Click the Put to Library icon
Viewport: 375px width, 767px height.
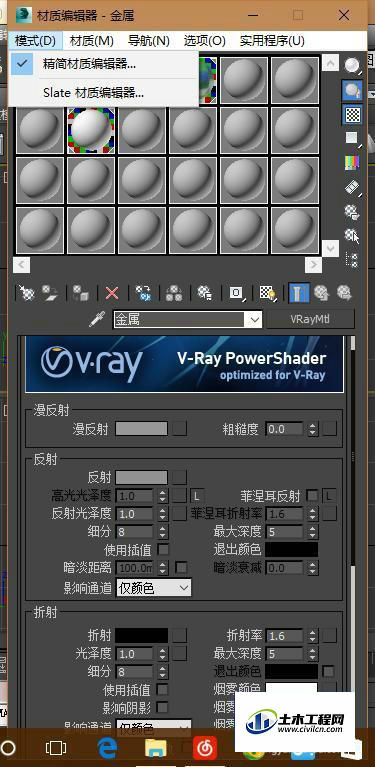[x=205, y=293]
